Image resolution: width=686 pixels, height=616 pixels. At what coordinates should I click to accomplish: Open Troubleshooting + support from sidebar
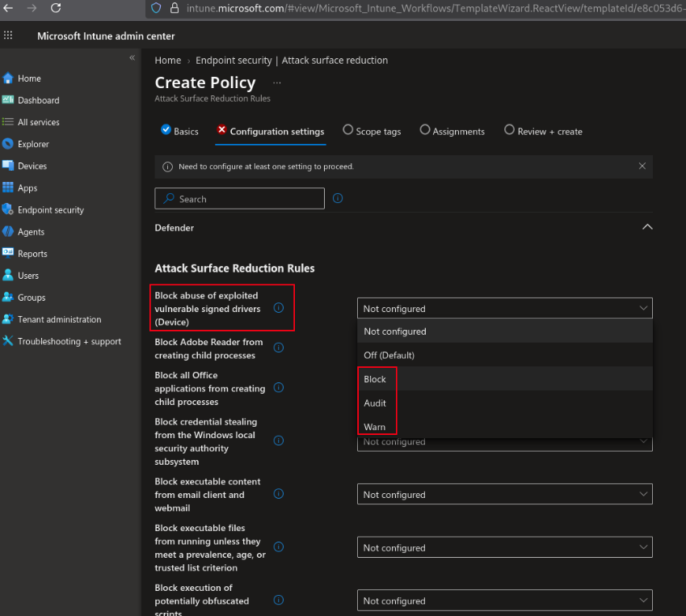[69, 341]
